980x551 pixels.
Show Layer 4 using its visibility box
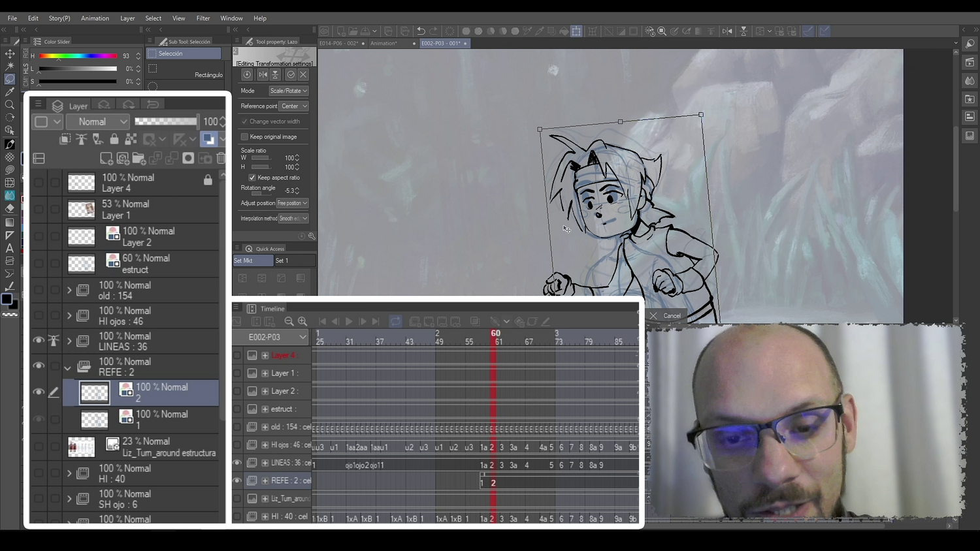point(39,182)
